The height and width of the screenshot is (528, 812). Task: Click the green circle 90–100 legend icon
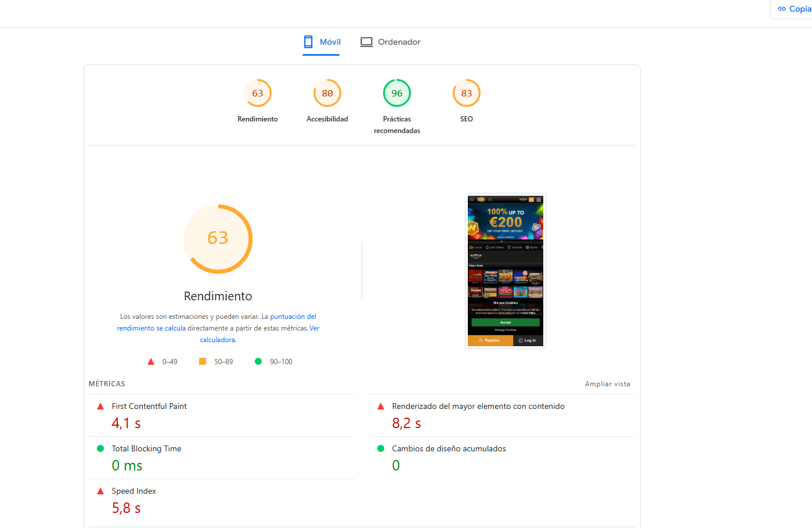click(258, 361)
